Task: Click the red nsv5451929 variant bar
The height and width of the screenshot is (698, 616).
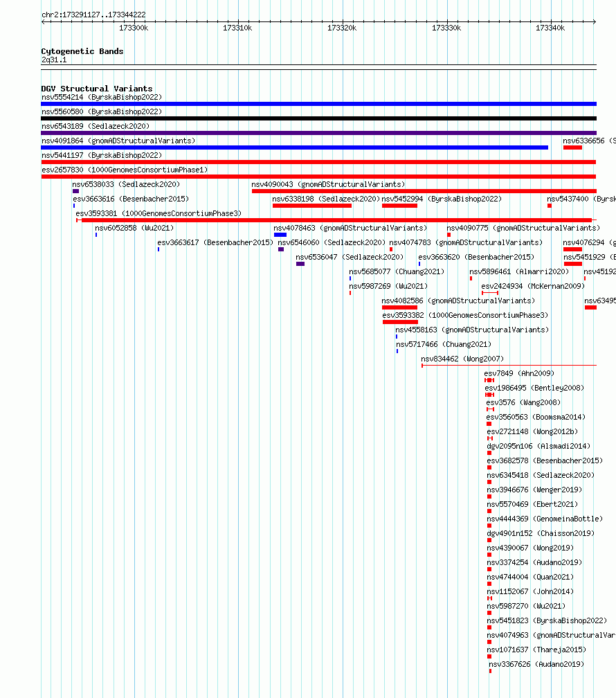Action: coord(573,264)
